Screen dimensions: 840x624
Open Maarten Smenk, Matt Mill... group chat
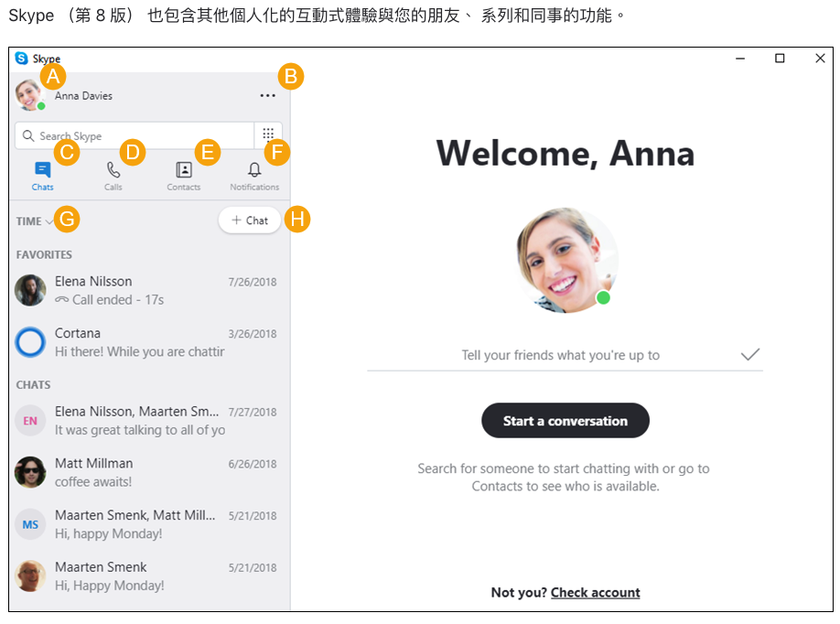(149, 524)
